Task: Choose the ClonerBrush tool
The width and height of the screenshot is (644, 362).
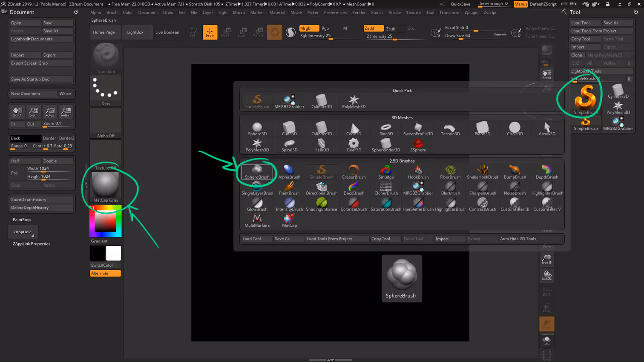Action: (x=386, y=188)
